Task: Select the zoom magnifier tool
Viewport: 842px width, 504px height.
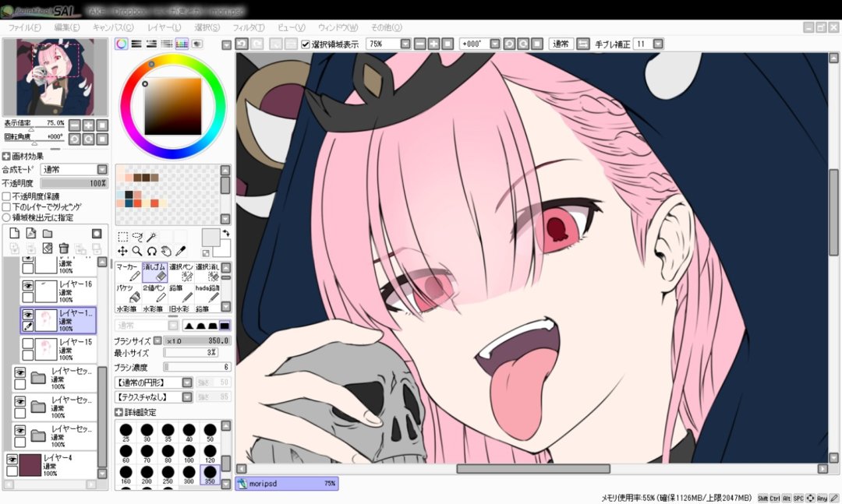Action: tap(137, 251)
